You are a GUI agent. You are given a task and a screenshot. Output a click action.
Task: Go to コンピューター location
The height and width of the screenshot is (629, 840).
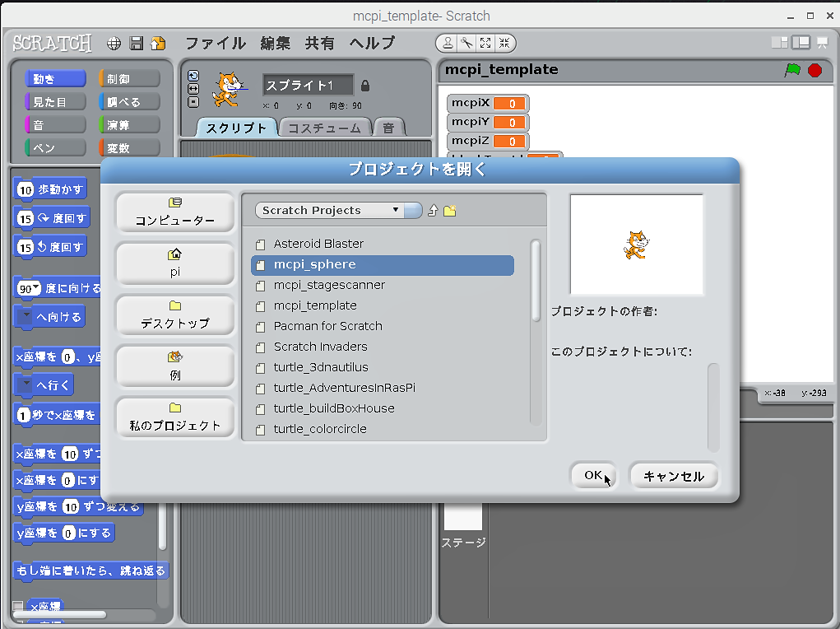coord(175,212)
